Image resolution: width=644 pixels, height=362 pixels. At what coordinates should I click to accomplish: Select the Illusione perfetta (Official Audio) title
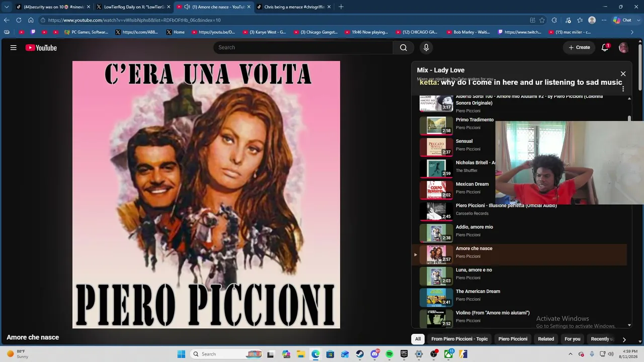coord(506,206)
